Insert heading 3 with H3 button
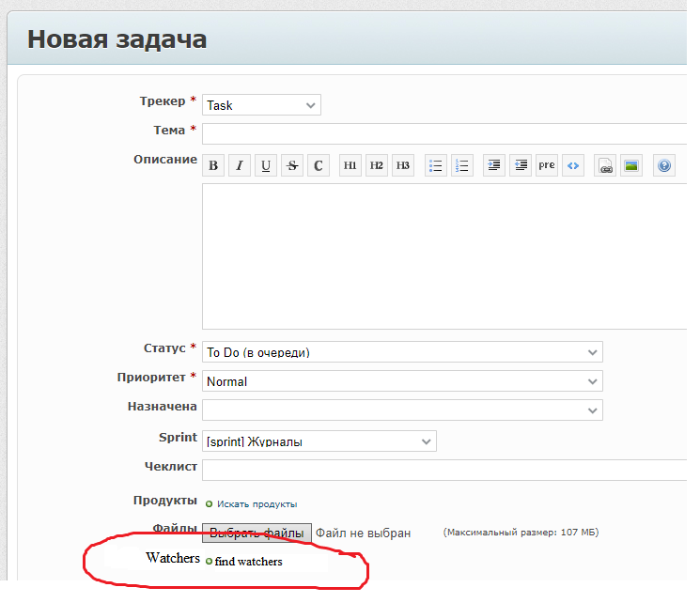This screenshot has height=603, width=700. pos(403,165)
